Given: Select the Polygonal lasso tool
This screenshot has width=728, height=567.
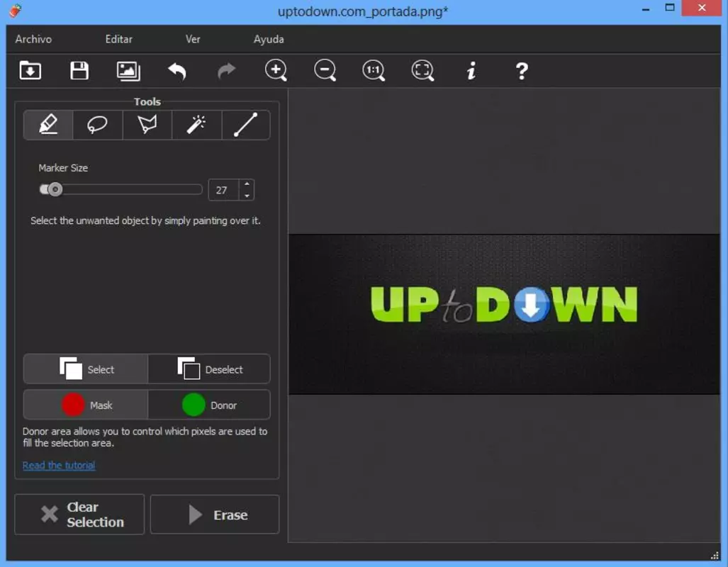Looking at the screenshot, I should [x=147, y=125].
